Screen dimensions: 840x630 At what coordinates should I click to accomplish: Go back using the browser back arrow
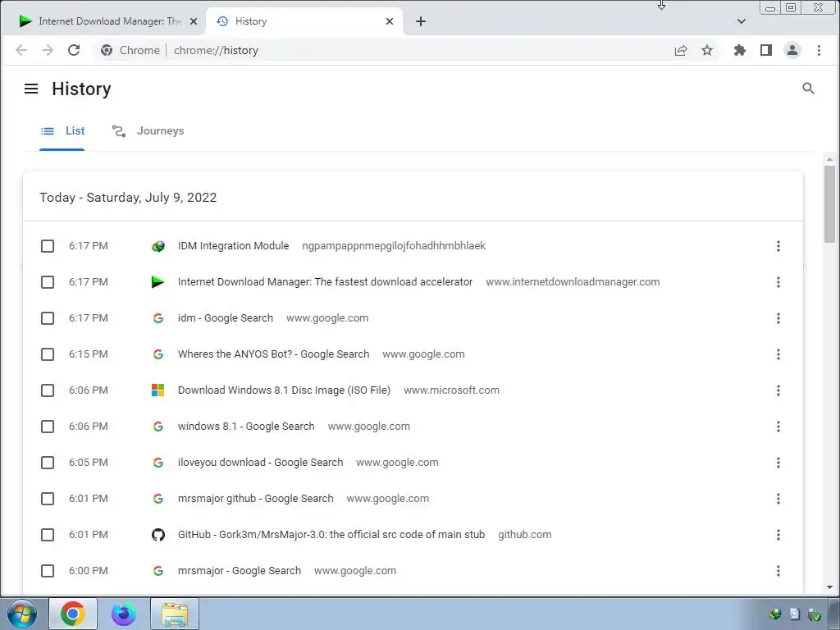pos(21,50)
